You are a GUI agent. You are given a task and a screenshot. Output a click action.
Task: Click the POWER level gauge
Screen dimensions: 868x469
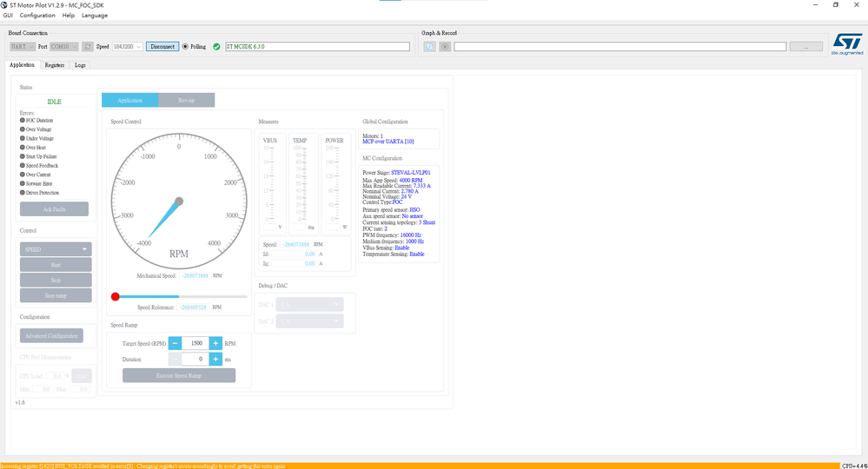tap(335, 183)
